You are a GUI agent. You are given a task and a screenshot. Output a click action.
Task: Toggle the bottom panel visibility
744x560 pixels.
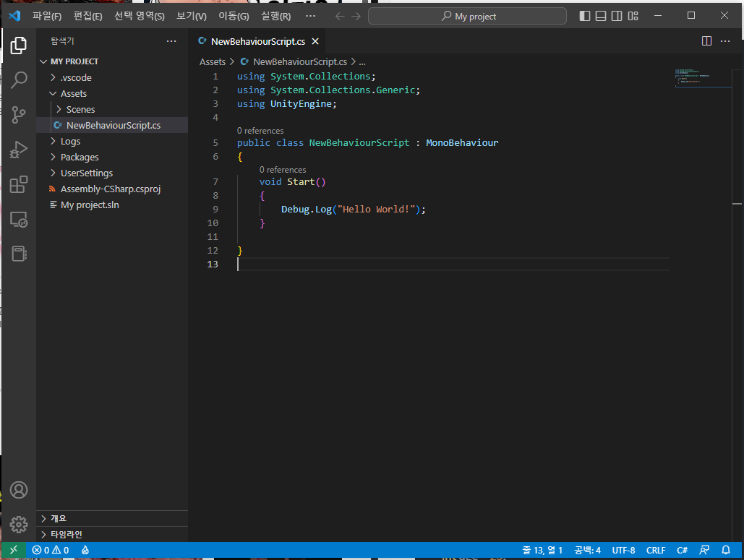pyautogui.click(x=601, y=16)
